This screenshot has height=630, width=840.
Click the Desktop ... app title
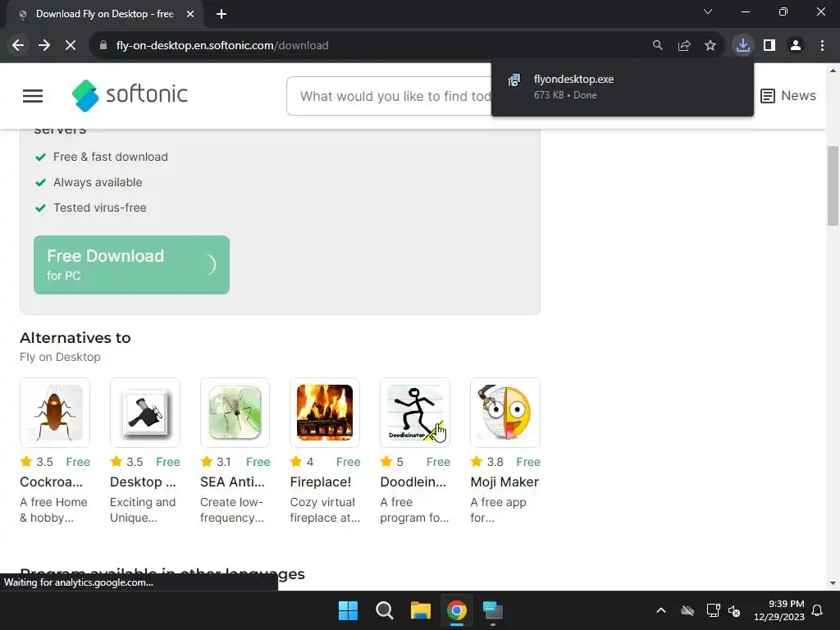point(143,482)
